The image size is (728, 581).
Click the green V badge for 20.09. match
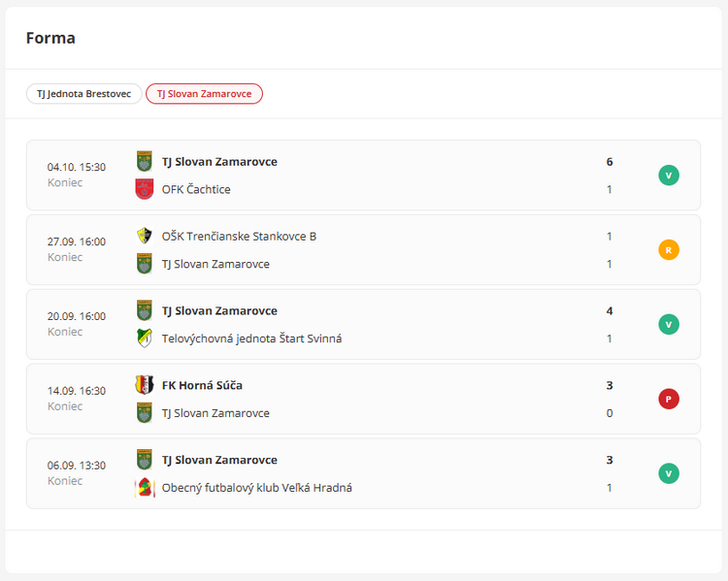(x=669, y=325)
